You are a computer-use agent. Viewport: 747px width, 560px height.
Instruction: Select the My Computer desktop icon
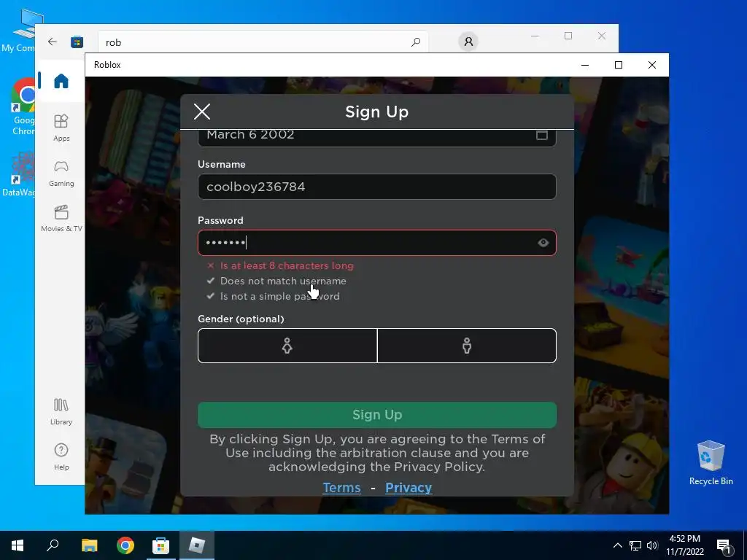click(19, 29)
